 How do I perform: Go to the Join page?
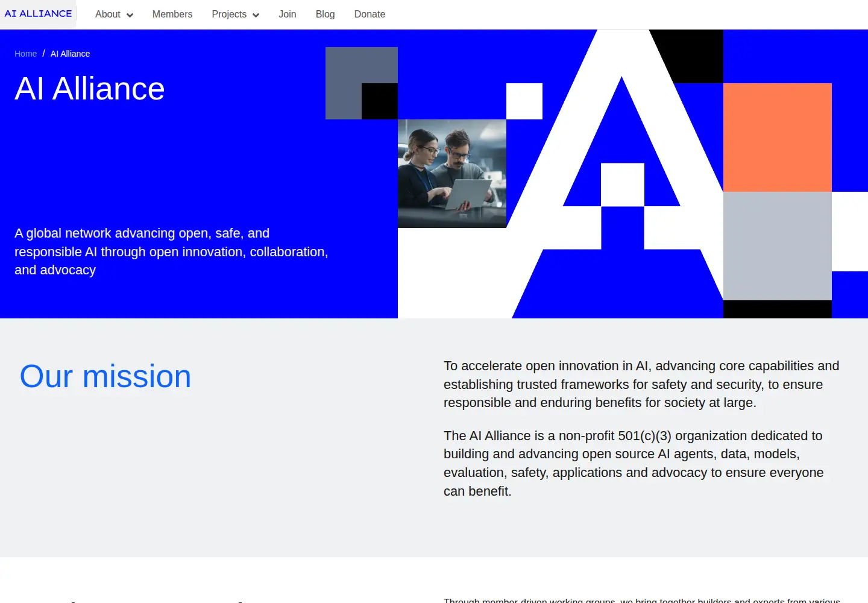pos(288,14)
